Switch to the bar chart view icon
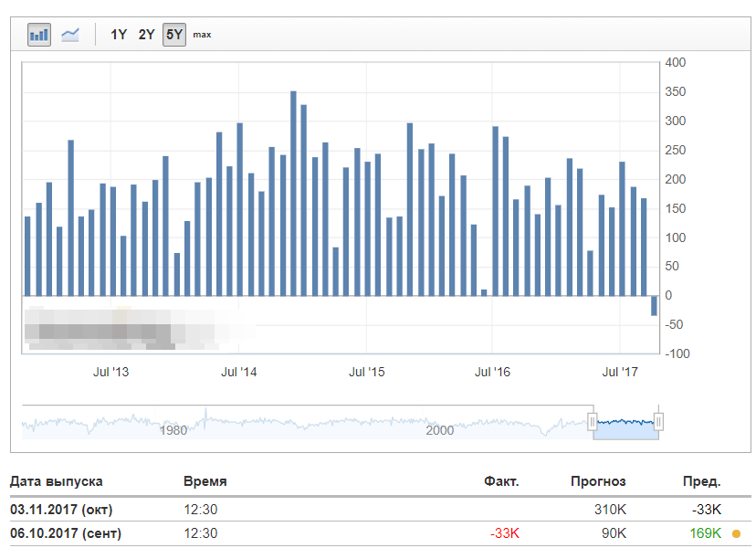 [39, 35]
